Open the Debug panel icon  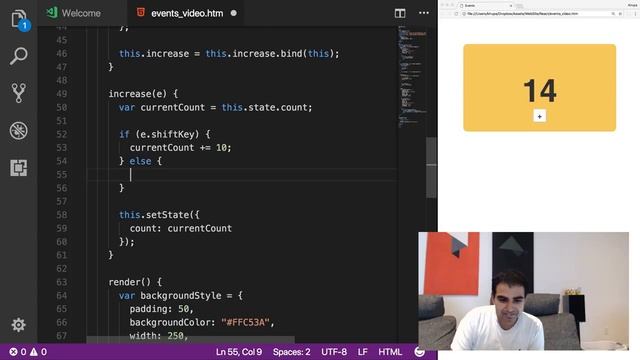tap(19, 131)
